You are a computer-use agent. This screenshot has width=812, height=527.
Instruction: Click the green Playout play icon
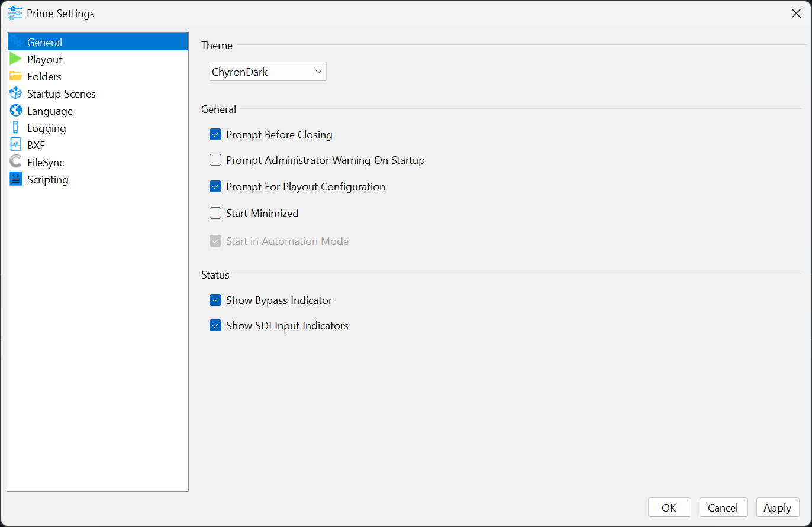[15, 59]
